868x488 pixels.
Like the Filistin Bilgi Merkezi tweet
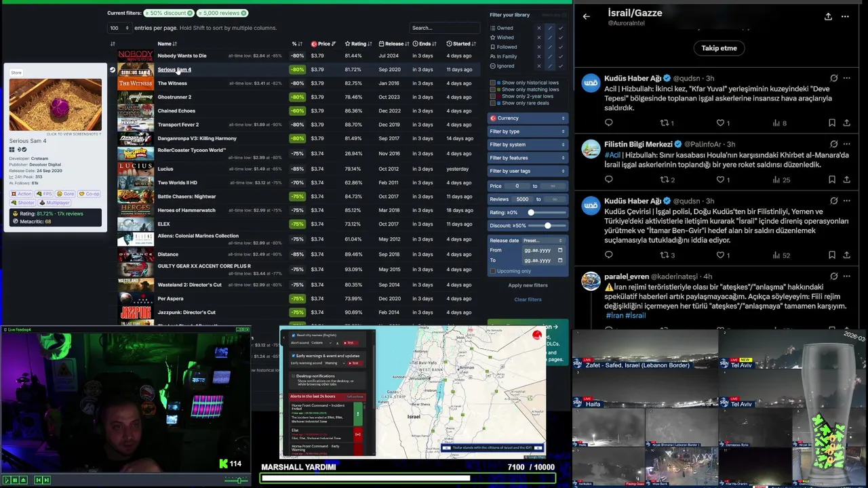tap(720, 180)
